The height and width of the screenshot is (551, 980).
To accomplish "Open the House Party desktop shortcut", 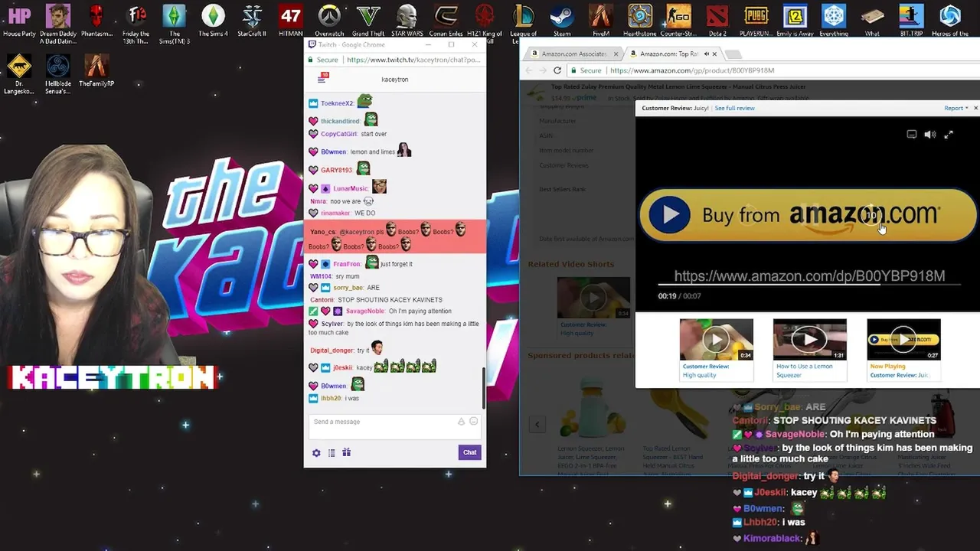I will pos(19,20).
